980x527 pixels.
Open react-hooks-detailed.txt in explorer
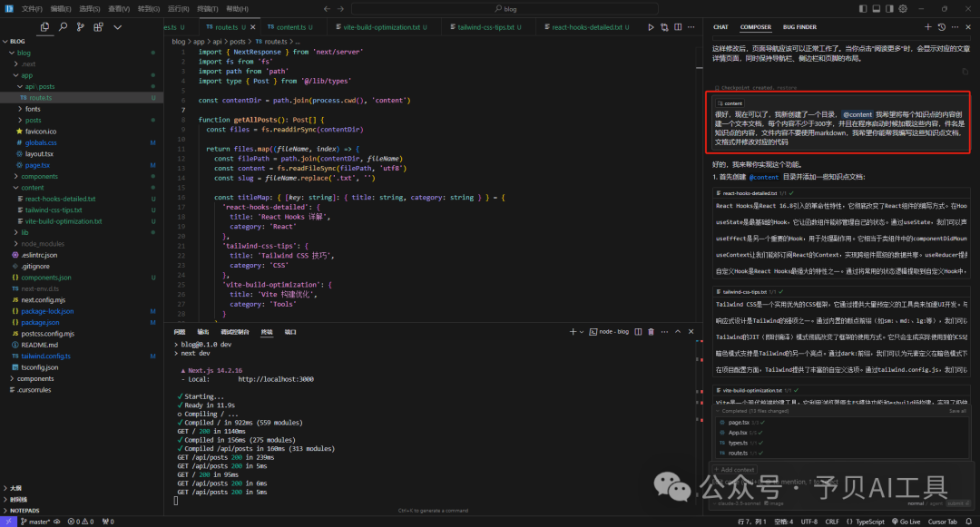click(60, 199)
